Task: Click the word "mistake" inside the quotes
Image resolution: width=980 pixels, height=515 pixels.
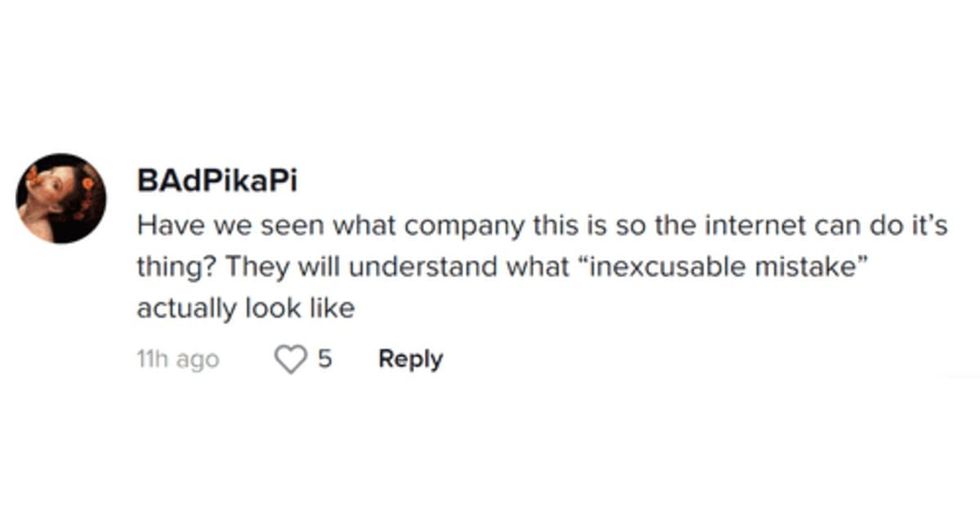Action: (803, 269)
